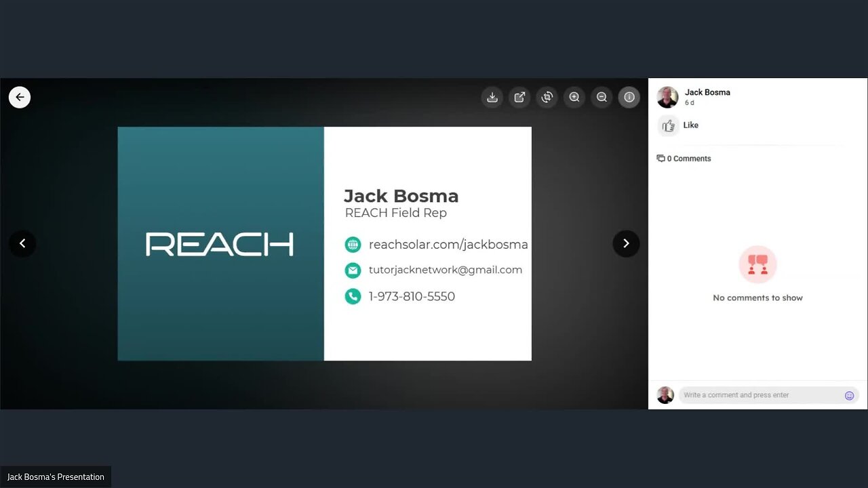Click the back arrow button
868x488 pixels.
(20, 97)
